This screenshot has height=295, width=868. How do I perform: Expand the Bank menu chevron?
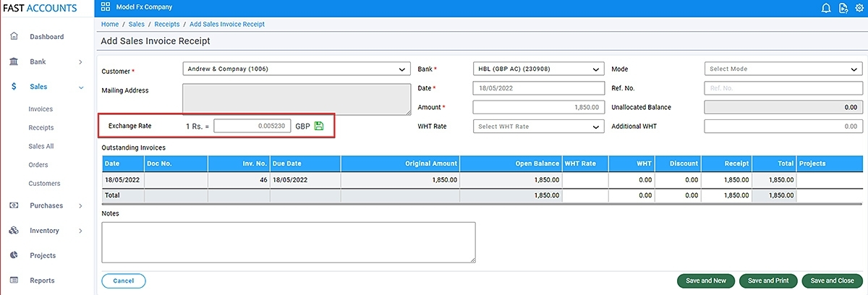click(x=80, y=62)
